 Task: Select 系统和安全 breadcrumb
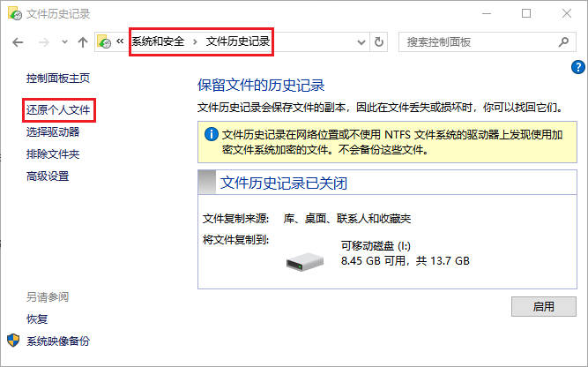[x=158, y=41]
